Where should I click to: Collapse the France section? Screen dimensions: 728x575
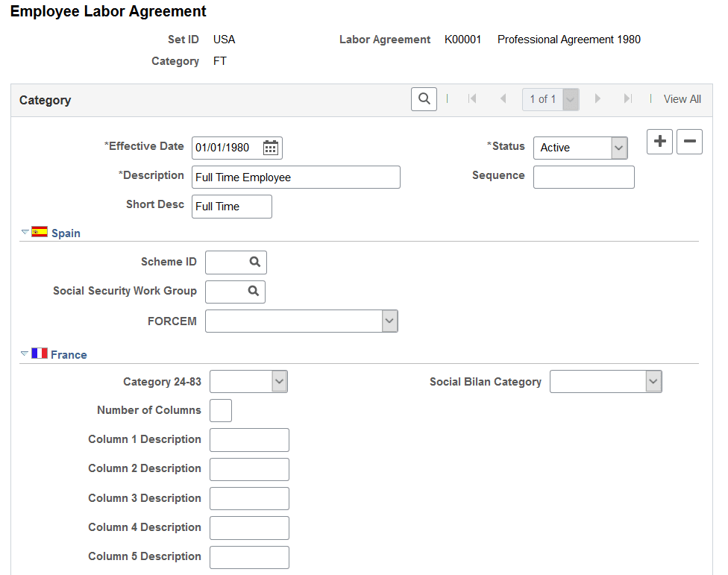tap(25, 354)
